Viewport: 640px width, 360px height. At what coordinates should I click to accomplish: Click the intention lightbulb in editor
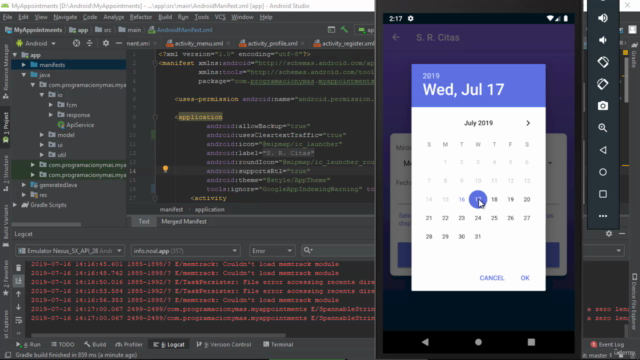[165, 169]
